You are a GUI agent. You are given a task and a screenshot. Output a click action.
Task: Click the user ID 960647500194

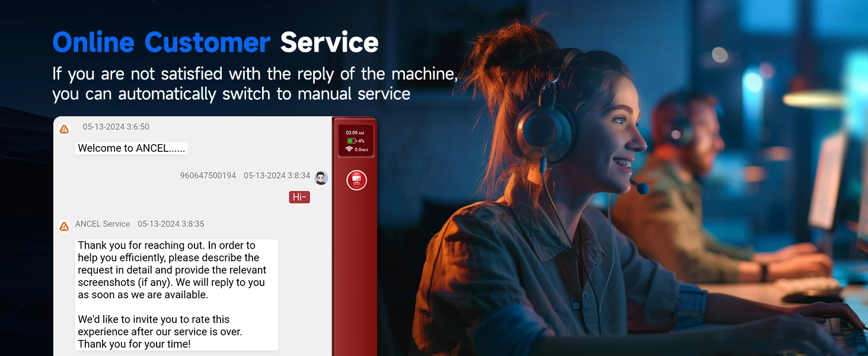[208, 176]
